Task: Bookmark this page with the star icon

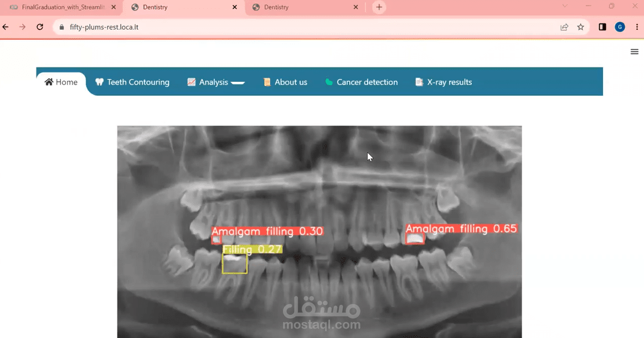Action: coord(580,26)
